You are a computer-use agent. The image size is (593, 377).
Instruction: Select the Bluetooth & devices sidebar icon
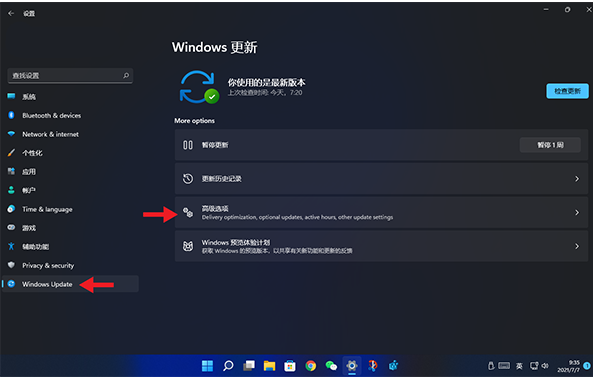point(11,115)
